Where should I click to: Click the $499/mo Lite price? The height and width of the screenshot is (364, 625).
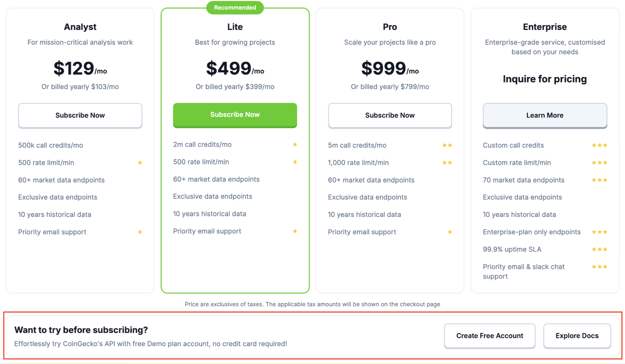[x=235, y=68]
